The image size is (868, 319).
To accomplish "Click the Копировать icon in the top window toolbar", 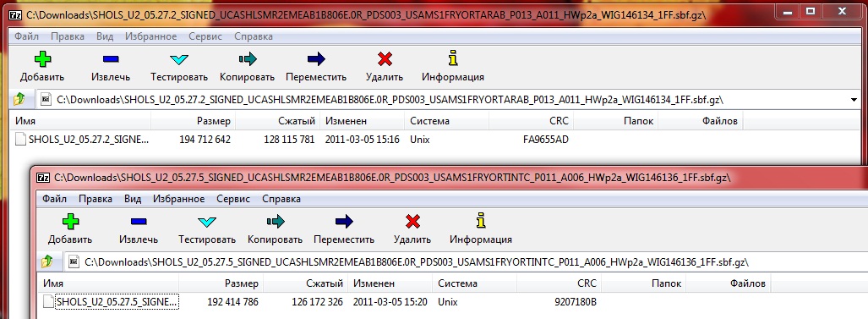I will click(248, 58).
